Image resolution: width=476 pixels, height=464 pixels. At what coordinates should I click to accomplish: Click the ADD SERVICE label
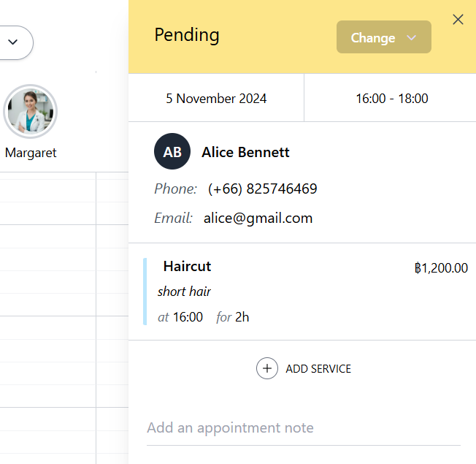coord(318,369)
